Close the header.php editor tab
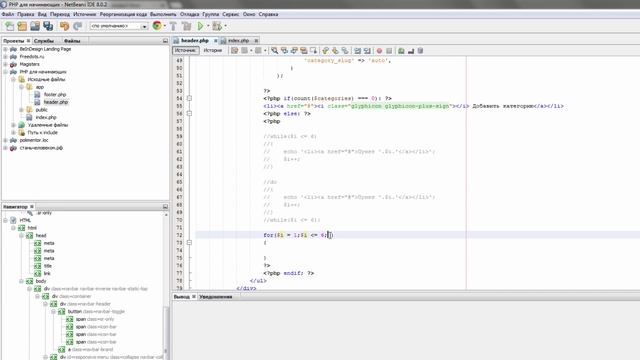The width and height of the screenshot is (640, 360). tap(216, 41)
